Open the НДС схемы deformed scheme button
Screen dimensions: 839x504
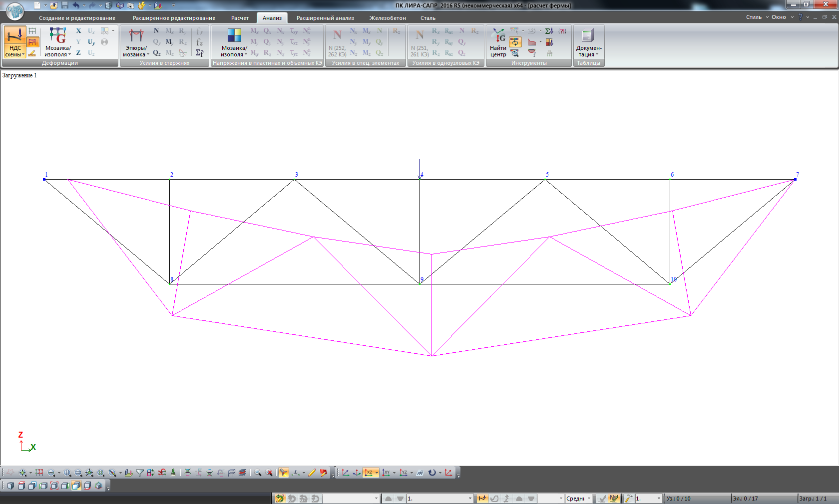[x=15, y=42]
